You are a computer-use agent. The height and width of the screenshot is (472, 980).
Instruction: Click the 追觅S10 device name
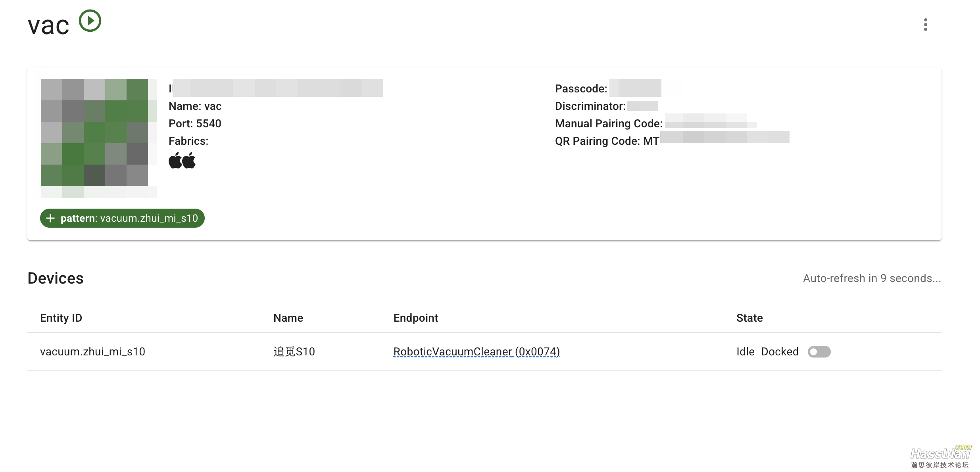[x=294, y=352]
